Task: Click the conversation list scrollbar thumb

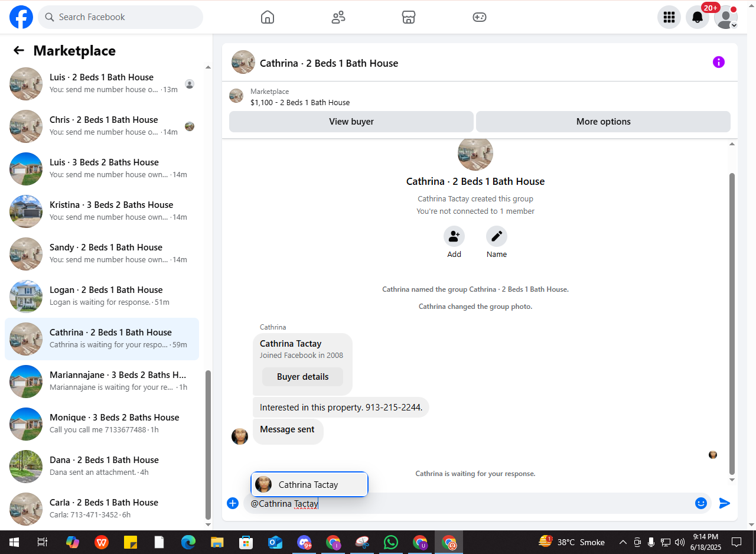Action: [207, 444]
